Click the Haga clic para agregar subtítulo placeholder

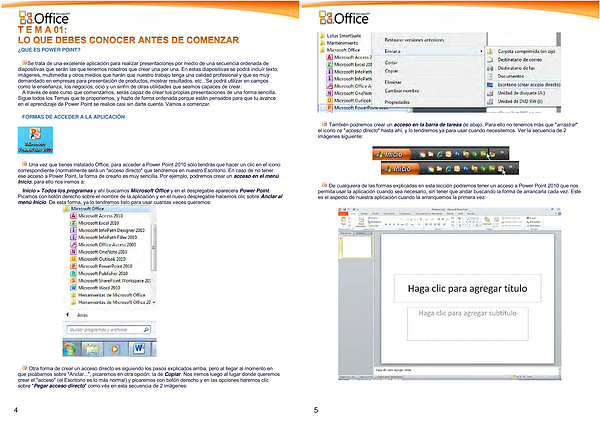(467, 324)
